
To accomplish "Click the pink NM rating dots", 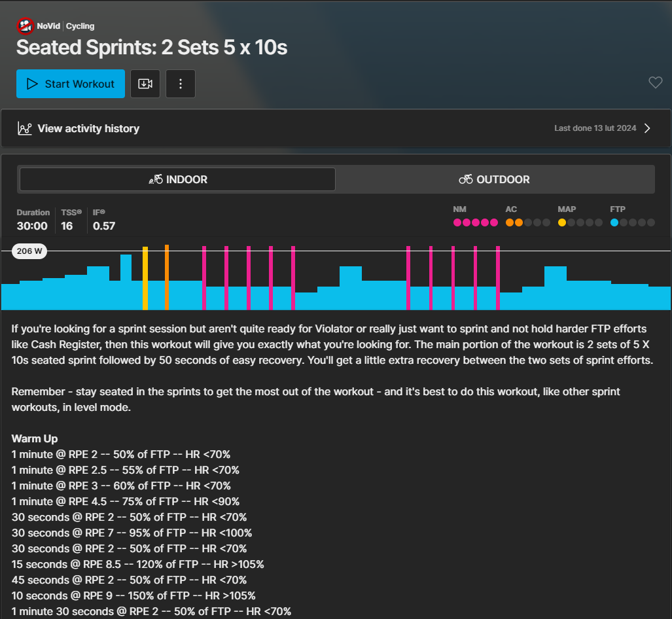I will point(471,222).
